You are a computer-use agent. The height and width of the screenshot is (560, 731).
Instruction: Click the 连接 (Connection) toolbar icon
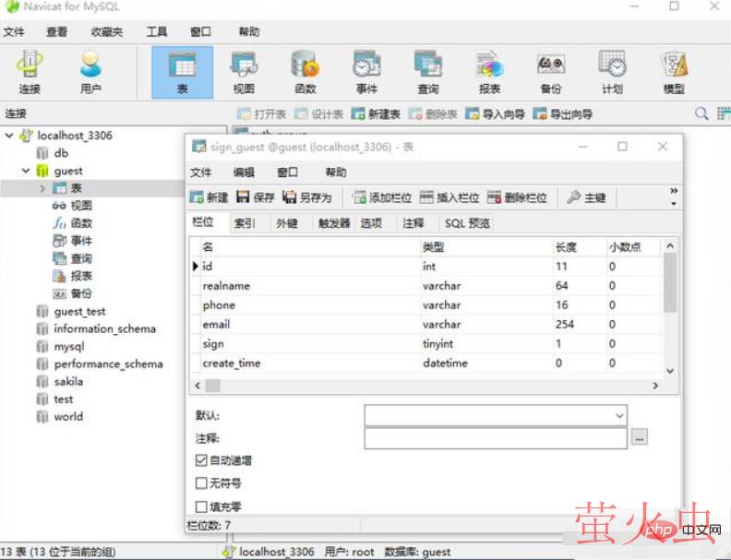(x=30, y=72)
